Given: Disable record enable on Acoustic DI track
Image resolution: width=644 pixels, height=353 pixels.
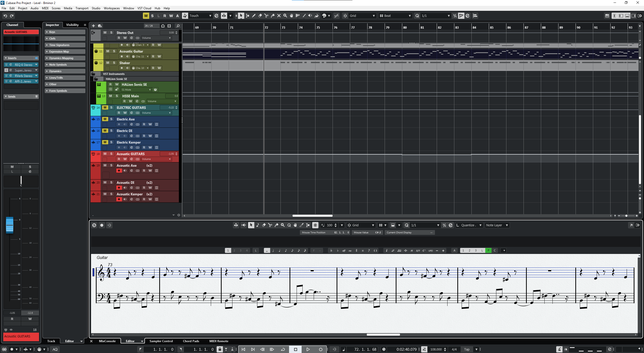Looking at the screenshot, I should click(119, 188).
